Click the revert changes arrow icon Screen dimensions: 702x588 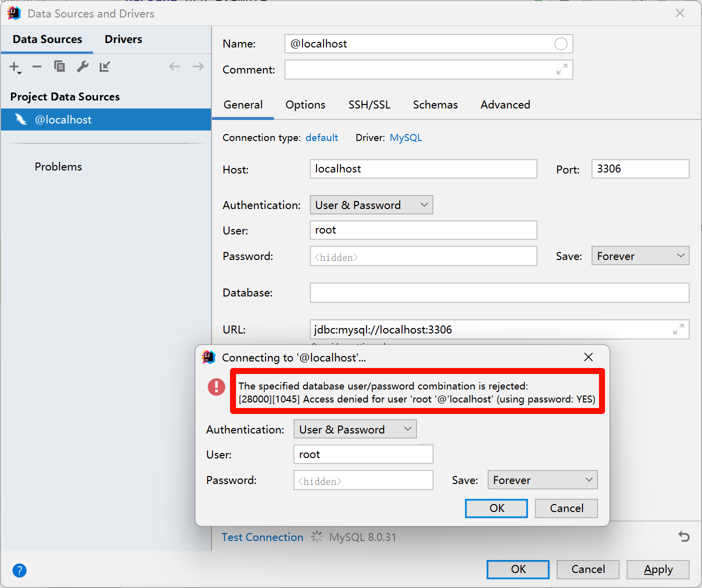[x=684, y=536]
